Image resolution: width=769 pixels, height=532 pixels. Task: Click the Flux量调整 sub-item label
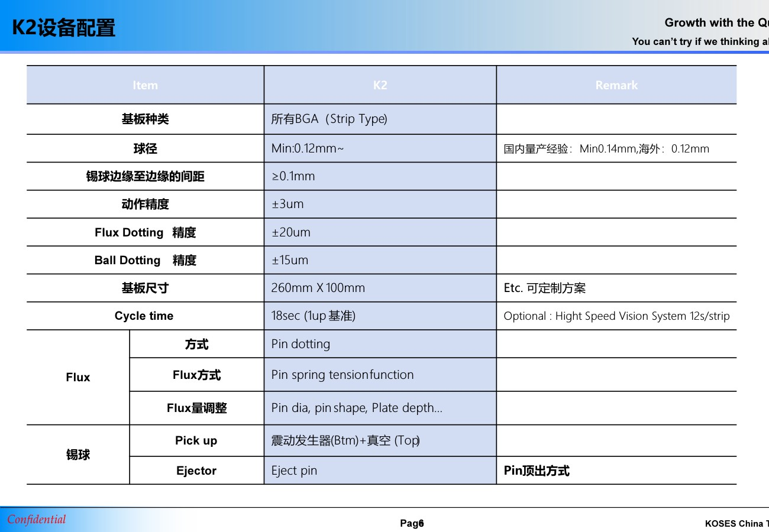(x=196, y=408)
